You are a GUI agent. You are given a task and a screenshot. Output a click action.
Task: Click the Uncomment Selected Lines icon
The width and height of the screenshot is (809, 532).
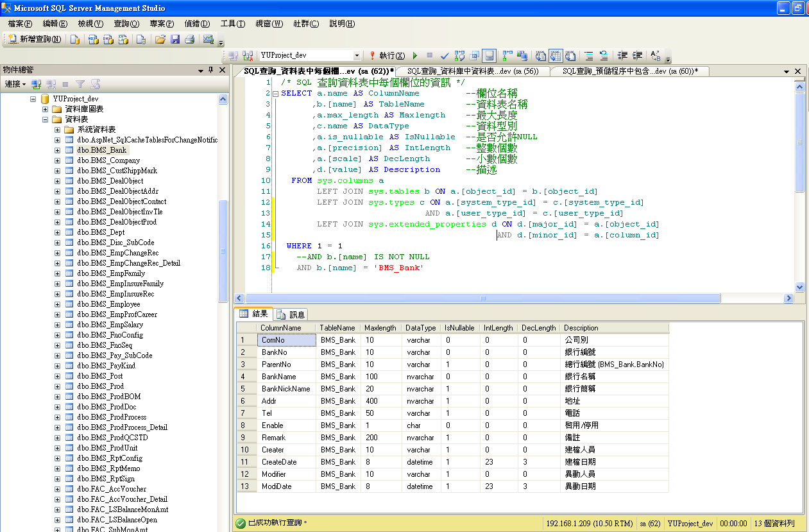(604, 56)
